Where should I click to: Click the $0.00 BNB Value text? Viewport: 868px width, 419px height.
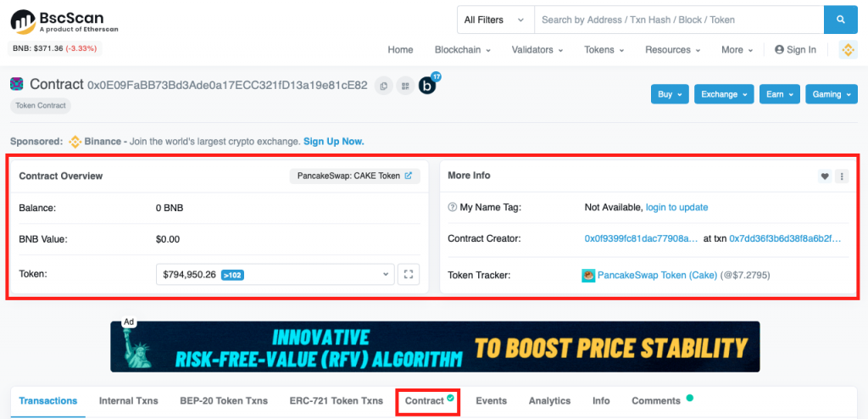[168, 239]
